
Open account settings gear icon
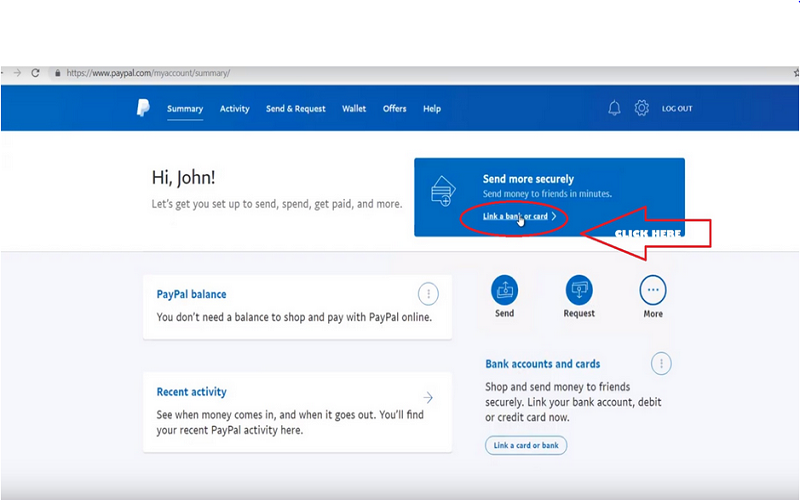(x=641, y=108)
